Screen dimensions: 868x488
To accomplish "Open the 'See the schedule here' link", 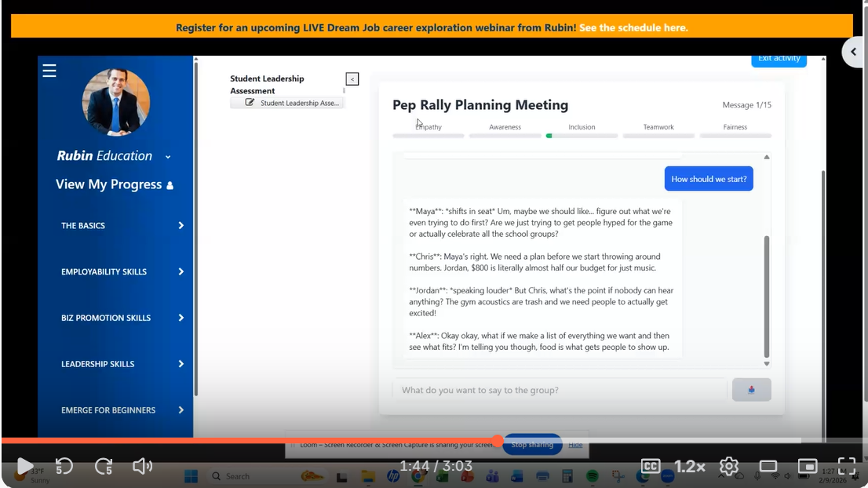I will [633, 27].
